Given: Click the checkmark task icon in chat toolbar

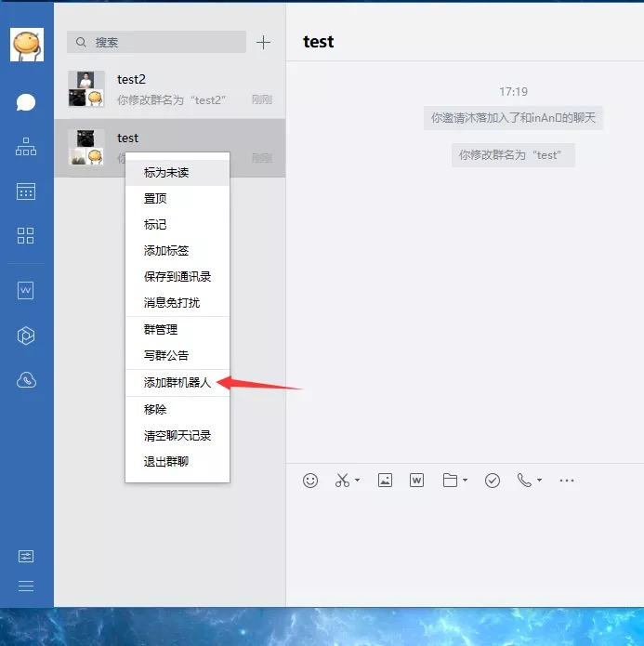Looking at the screenshot, I should tap(493, 481).
